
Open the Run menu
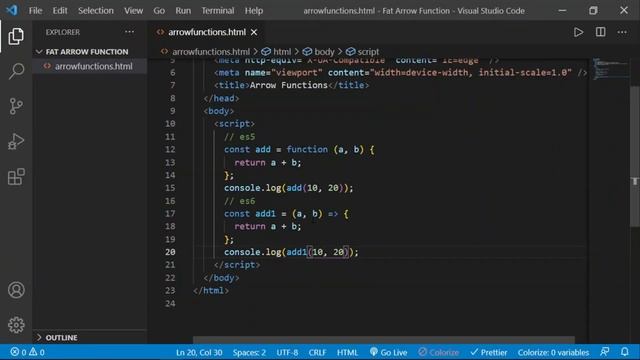click(183, 10)
